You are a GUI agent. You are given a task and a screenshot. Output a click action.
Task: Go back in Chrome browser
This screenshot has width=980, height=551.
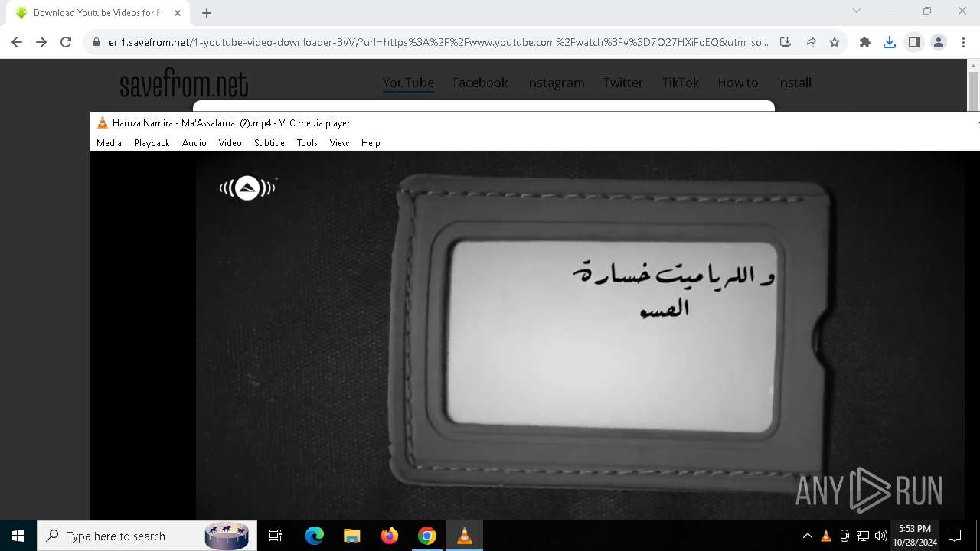pos(17,43)
